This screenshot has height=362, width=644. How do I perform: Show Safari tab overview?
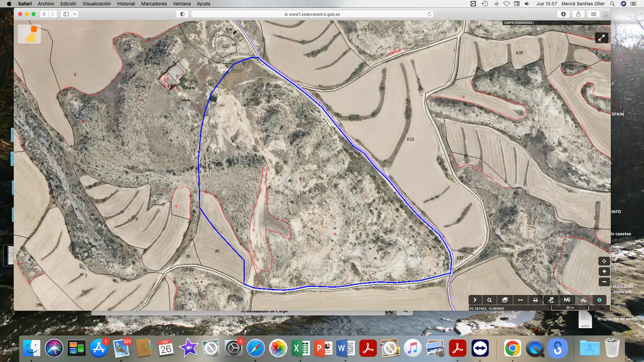(x=594, y=14)
